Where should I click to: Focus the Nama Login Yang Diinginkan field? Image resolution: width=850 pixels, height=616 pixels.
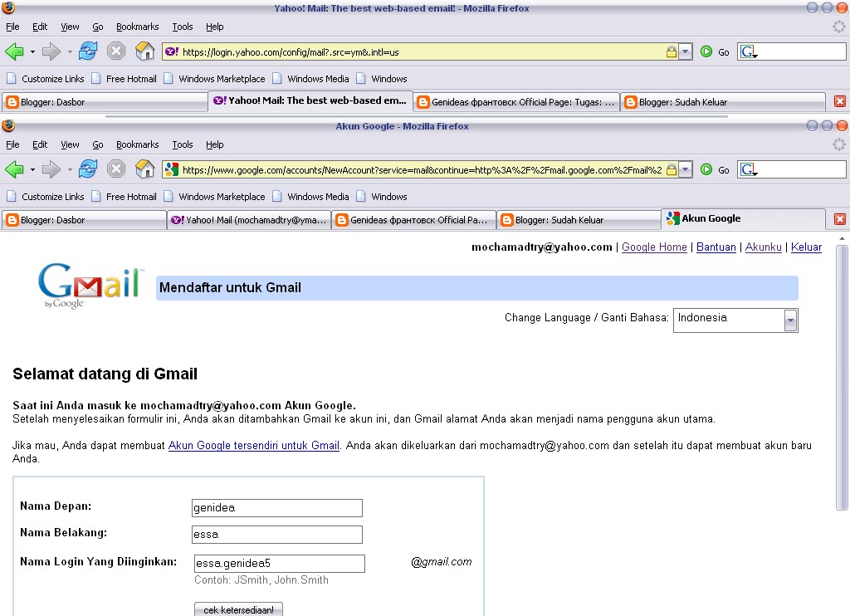pos(280,563)
